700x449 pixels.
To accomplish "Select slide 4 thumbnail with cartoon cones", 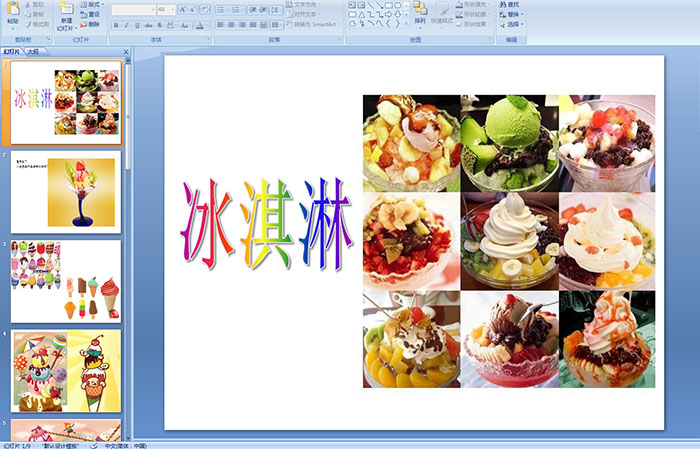I will pos(66,371).
